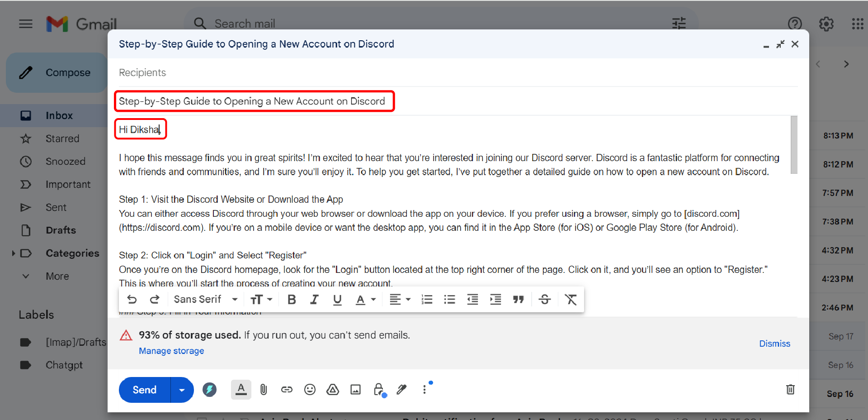This screenshot has width=868, height=420.
Task: Click the blue Send button
Action: point(145,390)
